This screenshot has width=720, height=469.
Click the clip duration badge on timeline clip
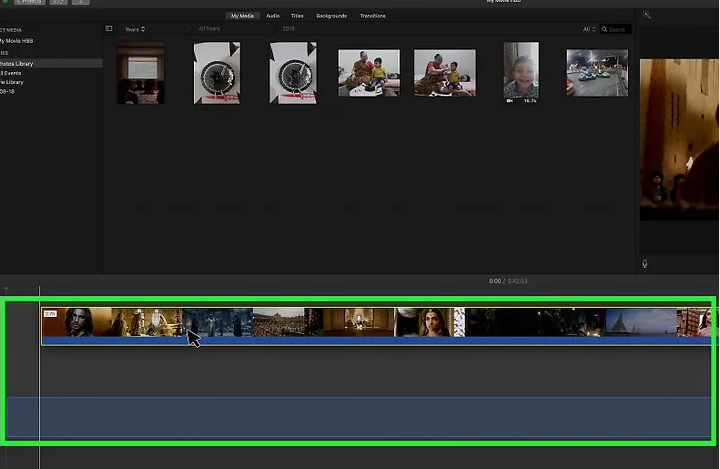[50, 314]
